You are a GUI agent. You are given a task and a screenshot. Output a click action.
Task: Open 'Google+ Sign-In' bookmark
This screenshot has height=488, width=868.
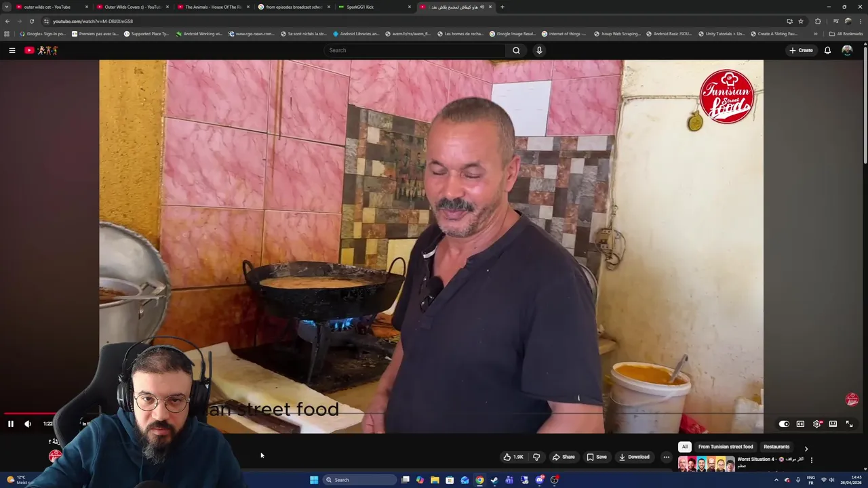(43, 34)
